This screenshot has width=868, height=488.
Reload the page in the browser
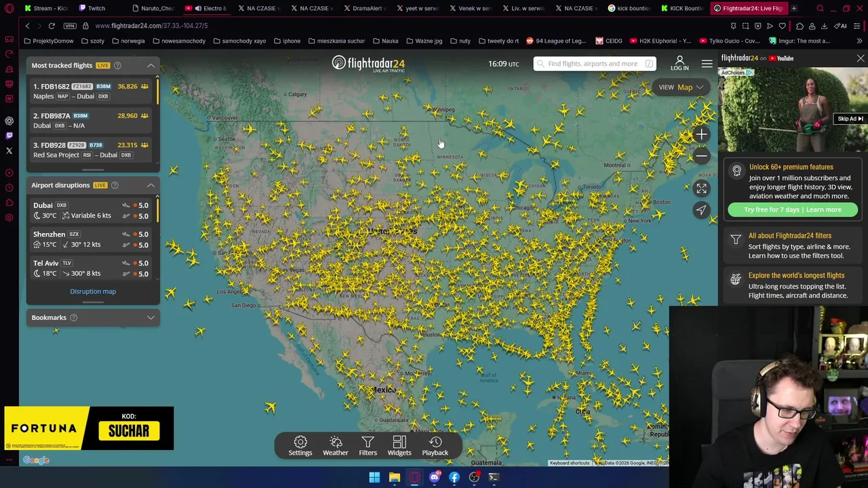pyautogui.click(x=52, y=26)
